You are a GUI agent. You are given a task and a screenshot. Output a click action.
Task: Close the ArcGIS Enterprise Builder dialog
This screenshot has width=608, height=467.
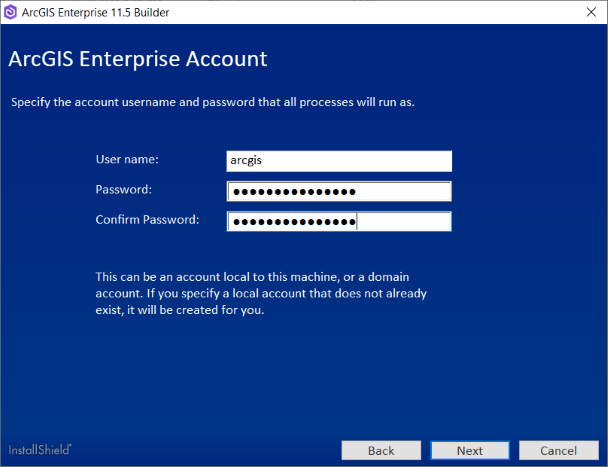tap(583, 12)
